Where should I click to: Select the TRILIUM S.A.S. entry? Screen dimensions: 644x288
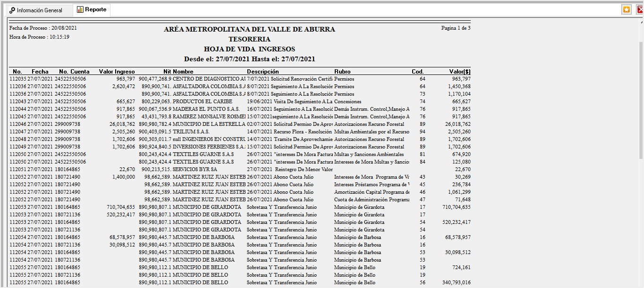191,132
